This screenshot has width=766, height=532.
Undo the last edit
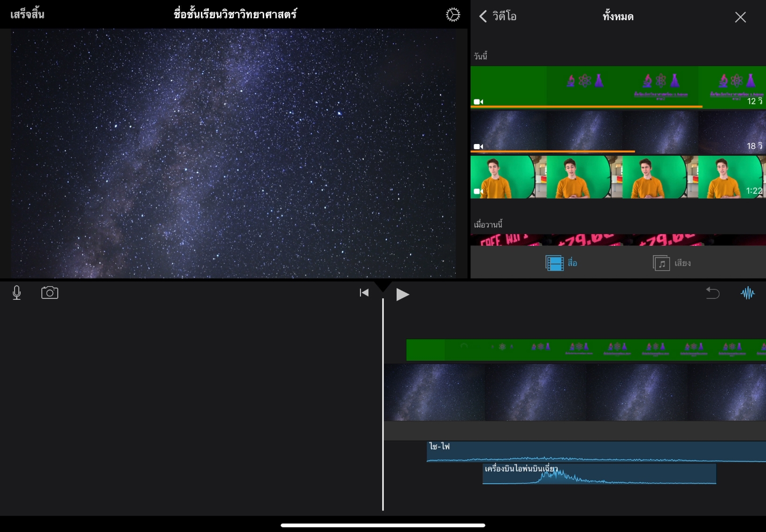tap(712, 293)
